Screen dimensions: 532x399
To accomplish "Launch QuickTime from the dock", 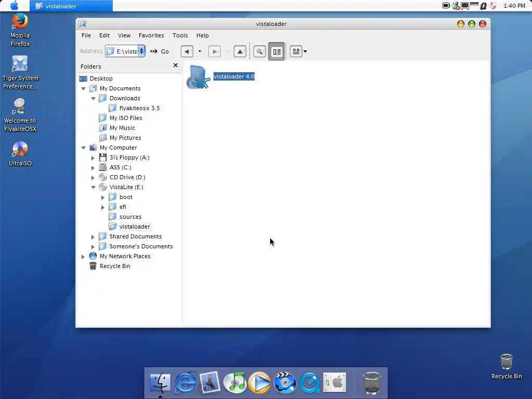I will [x=310, y=383].
